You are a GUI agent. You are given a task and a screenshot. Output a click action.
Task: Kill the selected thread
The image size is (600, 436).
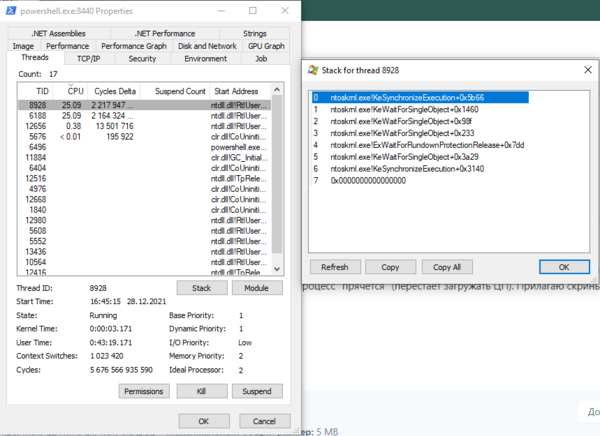(202, 391)
